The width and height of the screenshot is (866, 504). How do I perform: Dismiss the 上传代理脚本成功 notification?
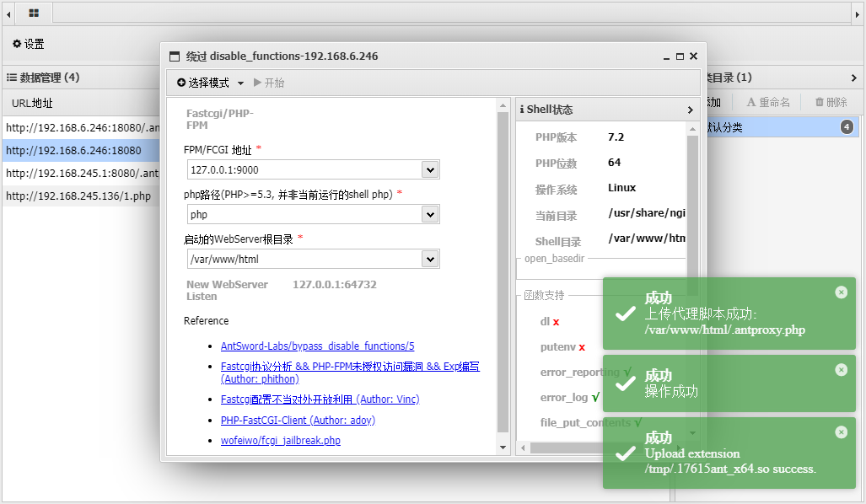841,292
